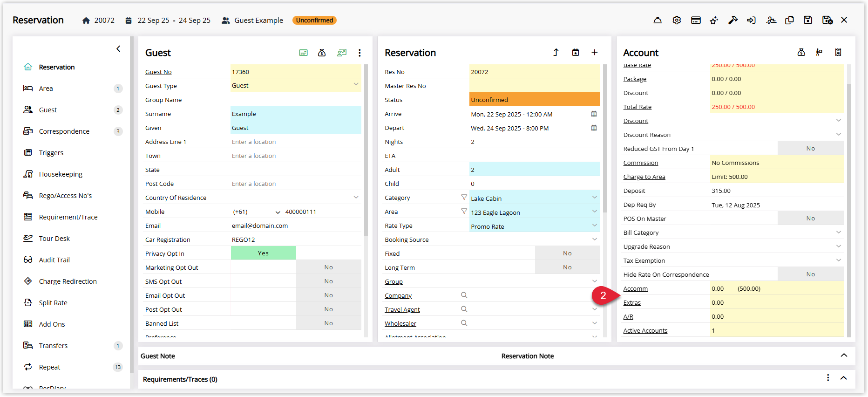
Task: Click the Category filter funnel icon
Action: coord(464,198)
